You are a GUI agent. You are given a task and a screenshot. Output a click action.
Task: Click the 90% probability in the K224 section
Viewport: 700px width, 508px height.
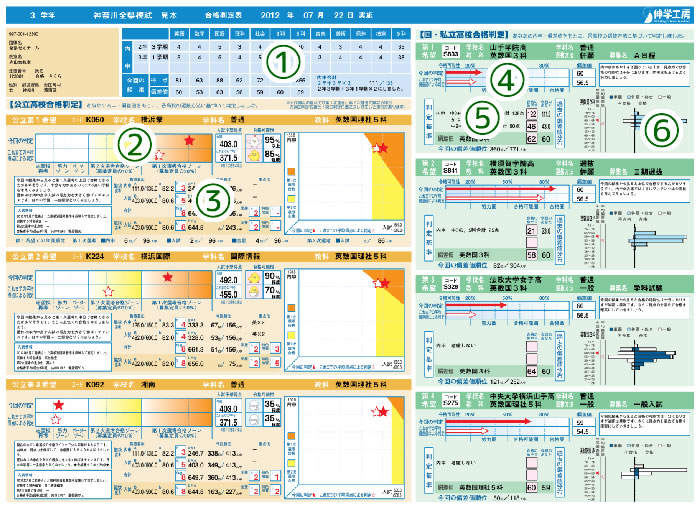[270, 277]
